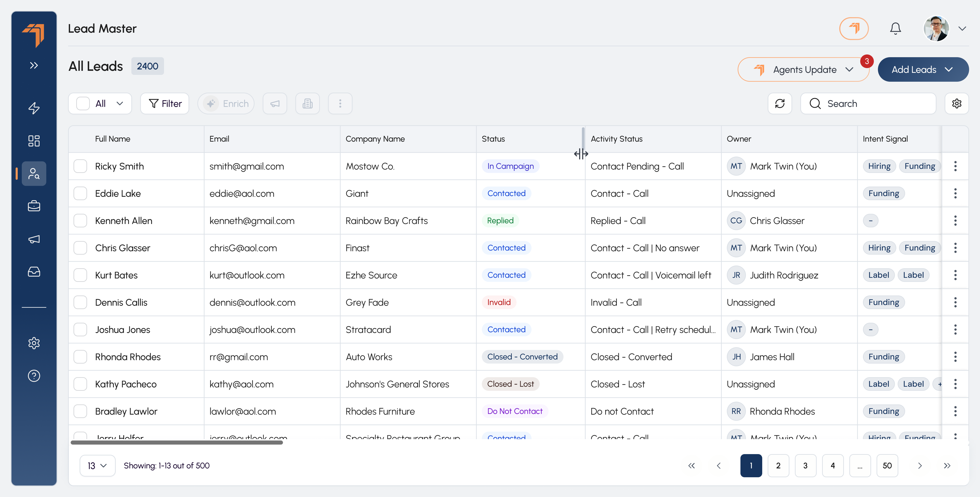Jump to page 50
Screen dimensions: 980x497
887,465
